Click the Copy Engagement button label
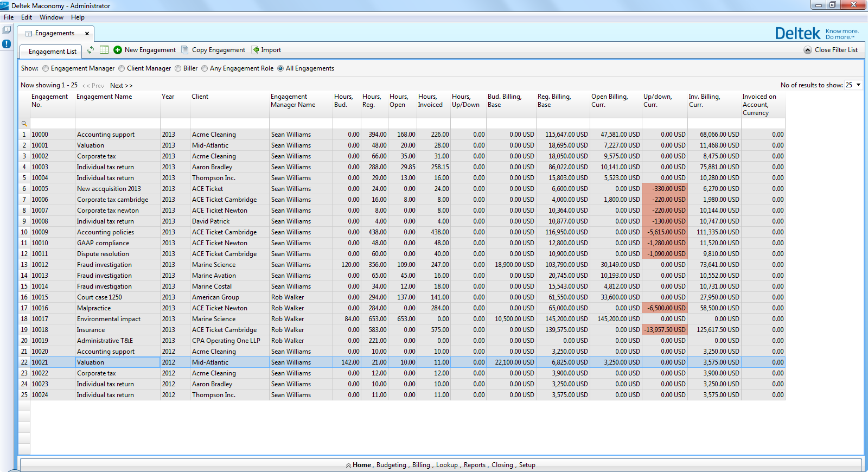Image resolution: width=868 pixels, height=472 pixels. tap(219, 50)
